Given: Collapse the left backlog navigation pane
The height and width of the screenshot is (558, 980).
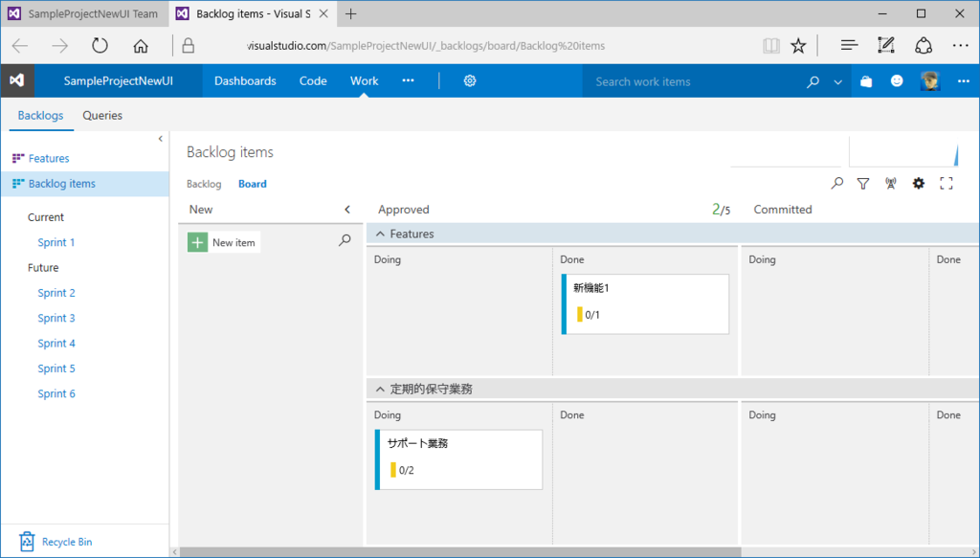Looking at the screenshot, I should [x=161, y=139].
